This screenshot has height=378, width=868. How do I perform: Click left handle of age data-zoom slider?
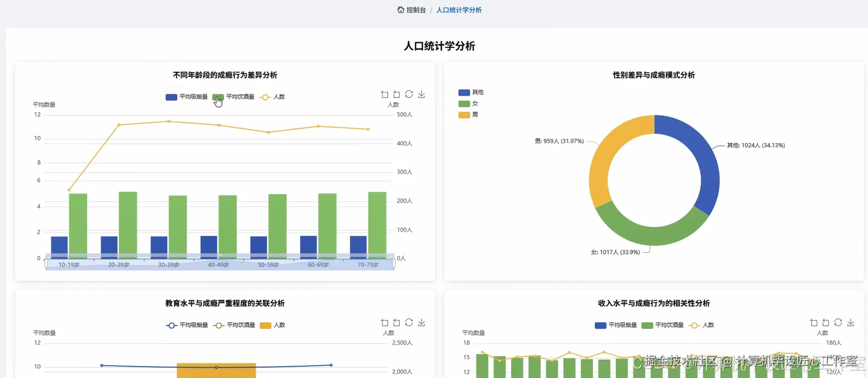pyautogui.click(x=45, y=264)
